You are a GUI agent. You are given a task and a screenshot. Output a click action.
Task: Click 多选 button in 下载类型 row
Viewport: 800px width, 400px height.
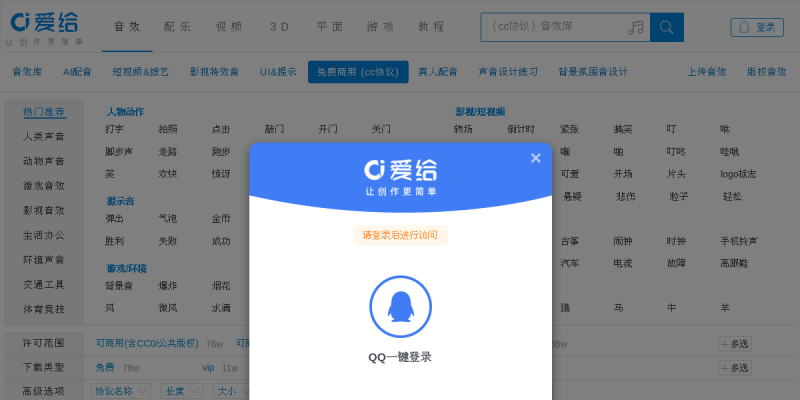click(735, 368)
